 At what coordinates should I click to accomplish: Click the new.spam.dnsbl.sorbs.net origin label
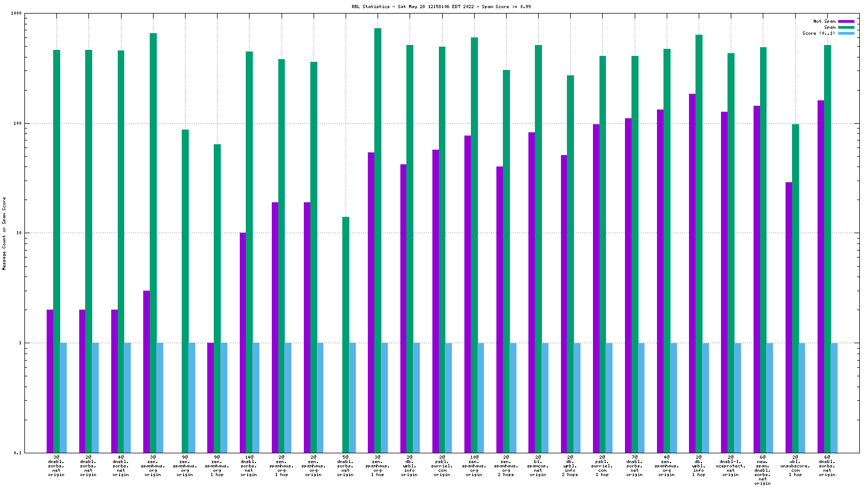pyautogui.click(x=763, y=470)
